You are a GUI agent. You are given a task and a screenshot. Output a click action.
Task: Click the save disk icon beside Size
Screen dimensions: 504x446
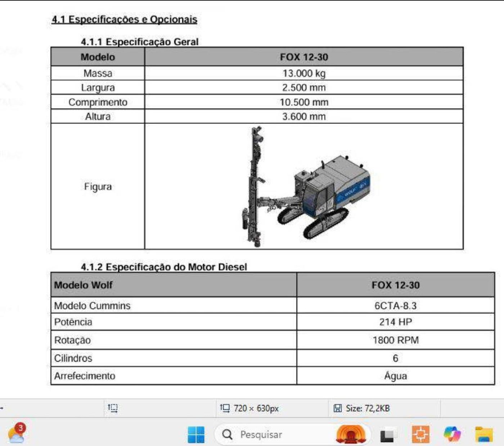pos(337,408)
